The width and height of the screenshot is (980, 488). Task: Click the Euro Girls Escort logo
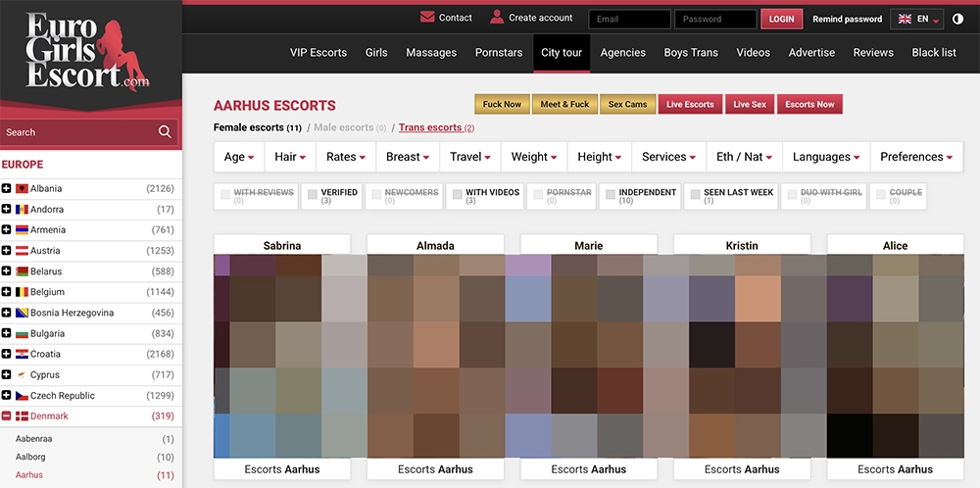[x=87, y=52]
